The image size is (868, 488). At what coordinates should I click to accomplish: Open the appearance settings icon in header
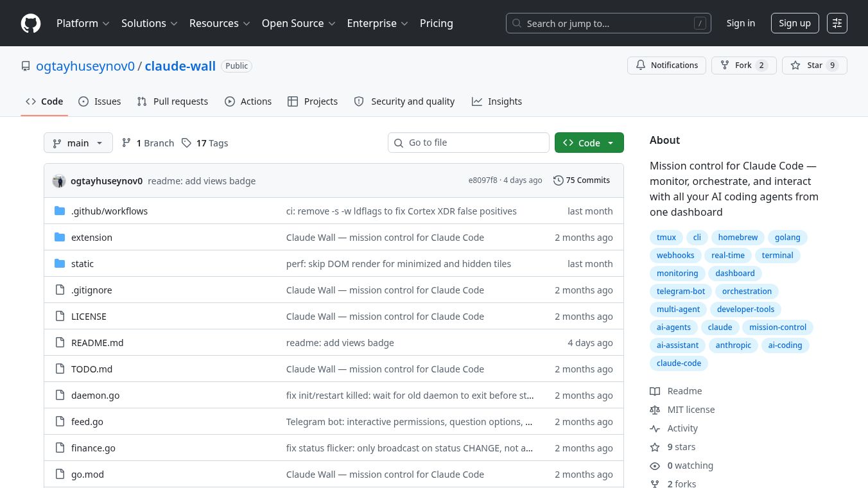click(x=837, y=23)
